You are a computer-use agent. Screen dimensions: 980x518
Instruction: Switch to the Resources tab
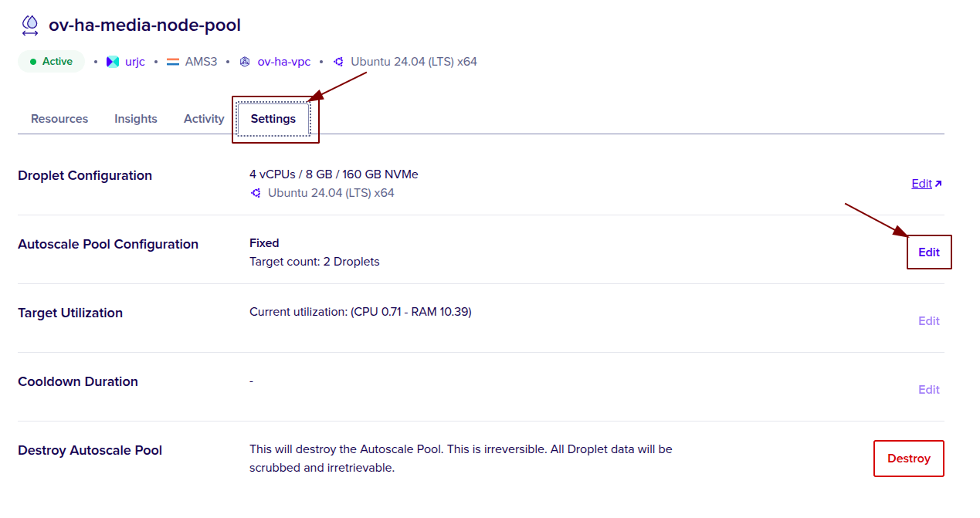coord(59,118)
